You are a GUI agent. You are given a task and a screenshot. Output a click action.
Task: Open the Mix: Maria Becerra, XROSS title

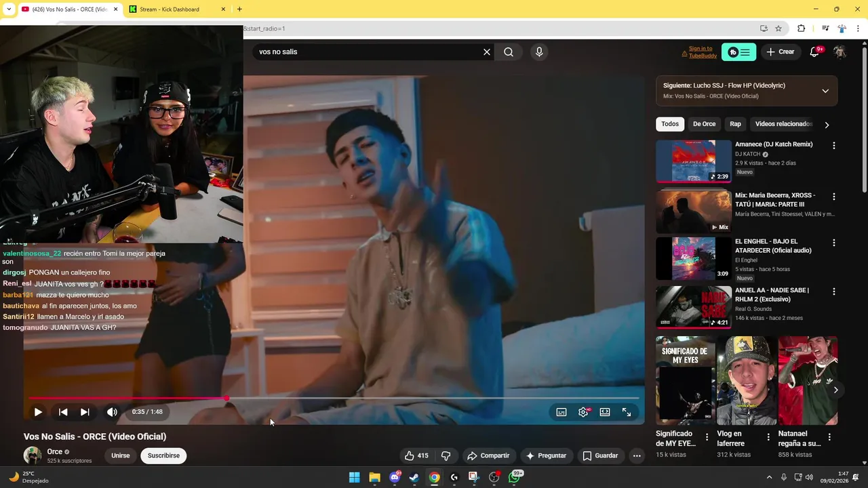point(775,199)
